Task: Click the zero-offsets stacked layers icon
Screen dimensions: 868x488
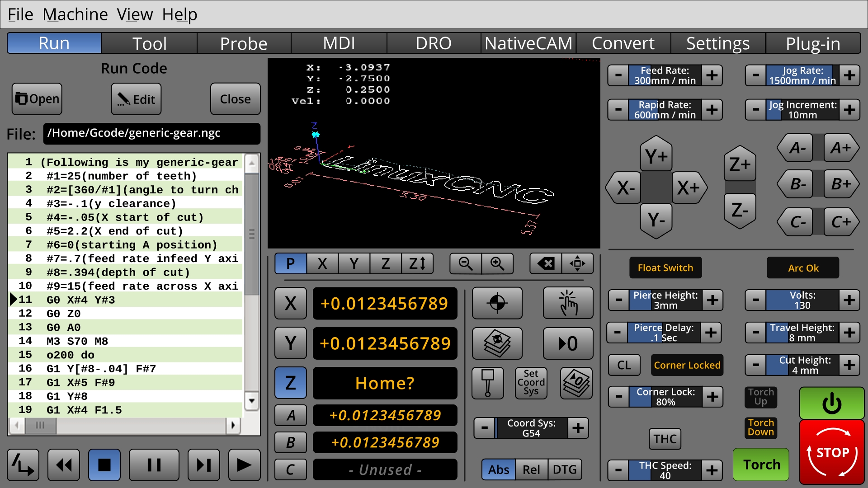Action: click(576, 383)
